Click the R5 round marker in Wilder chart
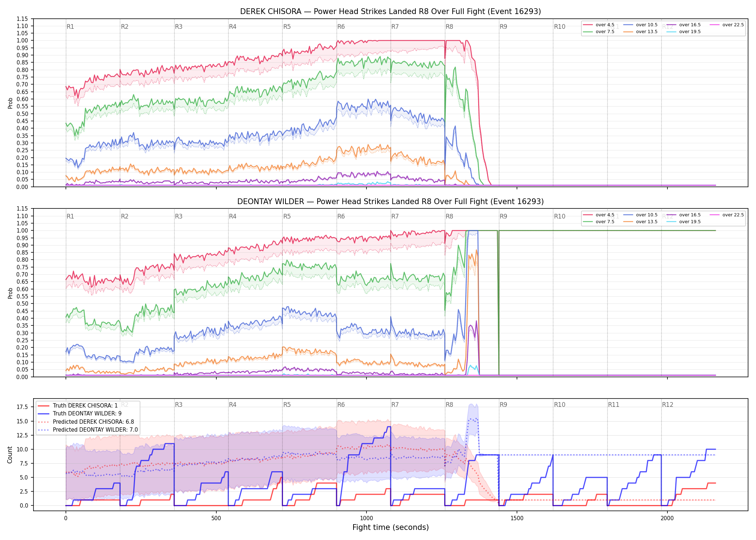756x540 pixels. (287, 216)
